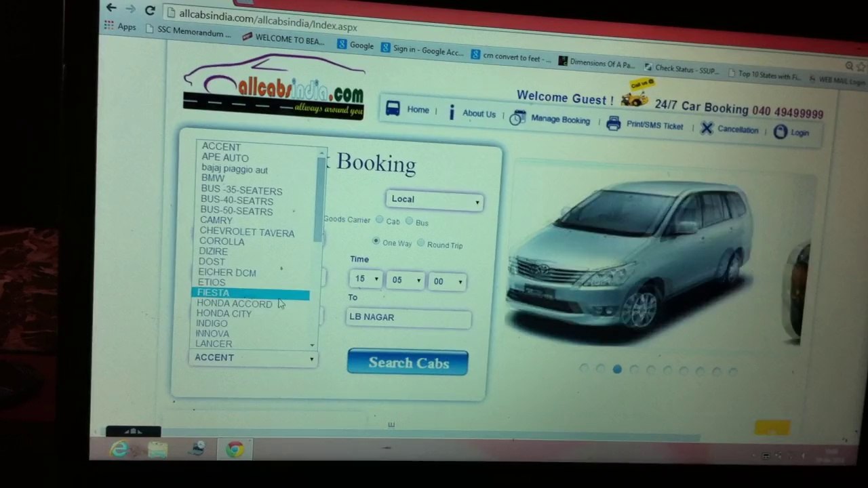The height and width of the screenshot is (488, 868).
Task: Choose DIZIRE from vehicle list
Action: (x=213, y=251)
